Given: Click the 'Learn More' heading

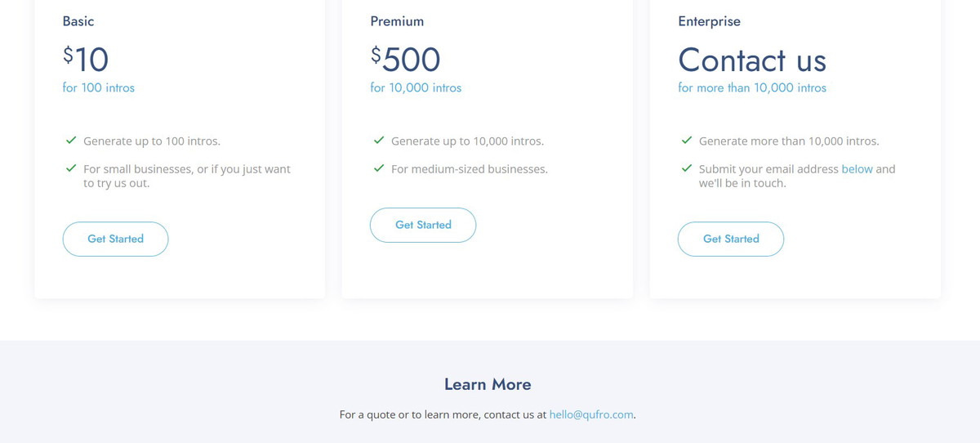Looking at the screenshot, I should (488, 384).
